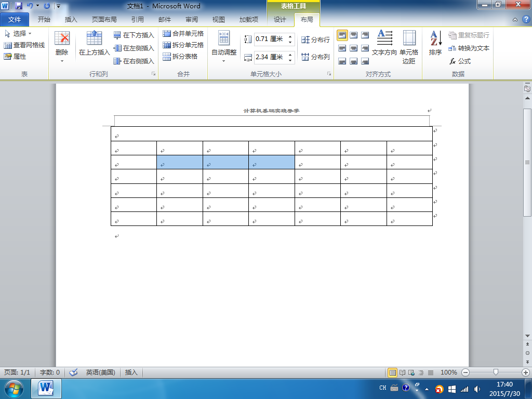The height and width of the screenshot is (399, 532).
Task: Open Word Help question mark
Action: pyautogui.click(x=526, y=19)
